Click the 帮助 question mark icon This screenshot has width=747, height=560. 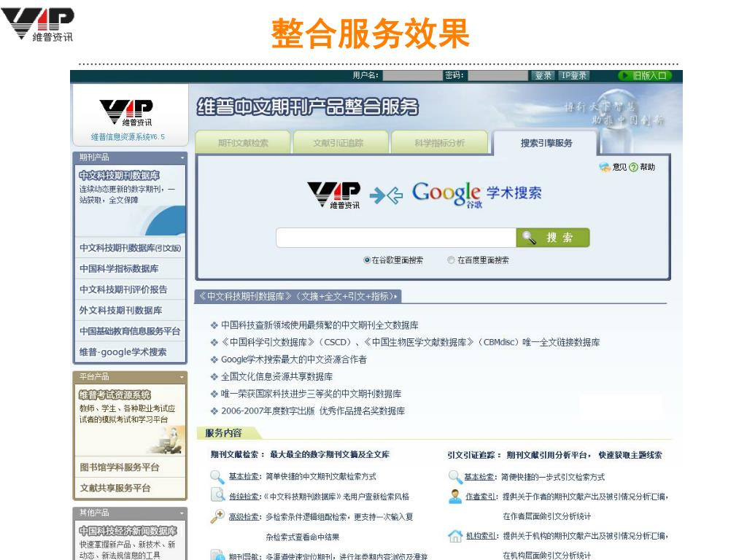[634, 167]
